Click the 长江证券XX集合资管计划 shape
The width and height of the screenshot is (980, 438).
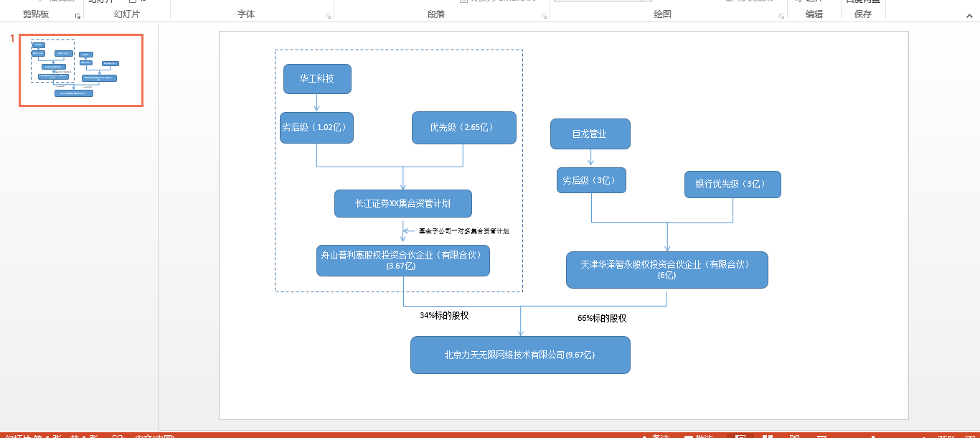pos(403,204)
